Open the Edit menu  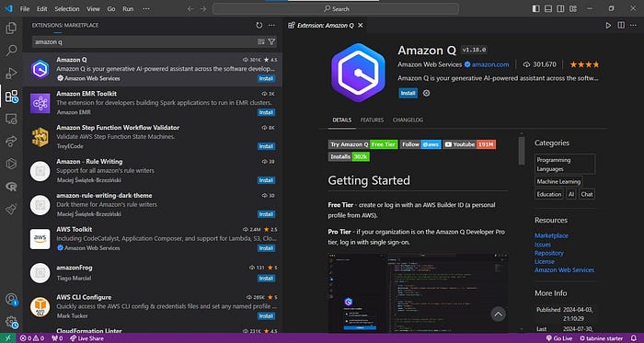42,8
